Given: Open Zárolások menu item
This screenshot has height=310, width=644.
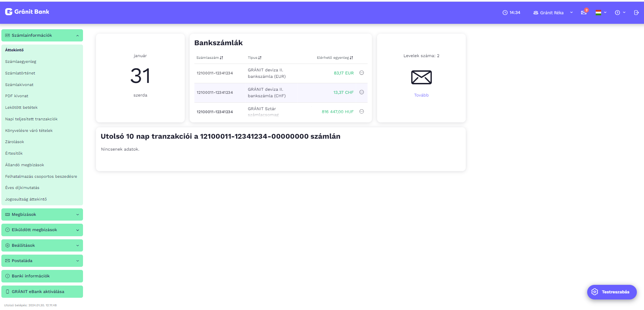Looking at the screenshot, I should click(15, 142).
